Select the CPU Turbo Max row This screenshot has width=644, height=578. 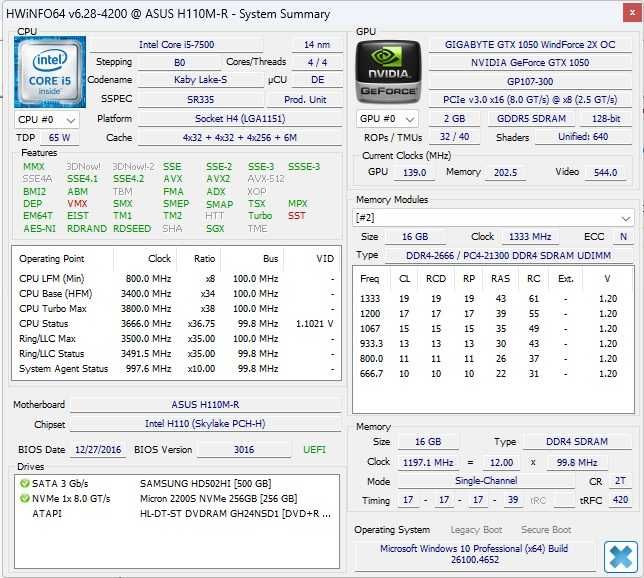pos(177,309)
